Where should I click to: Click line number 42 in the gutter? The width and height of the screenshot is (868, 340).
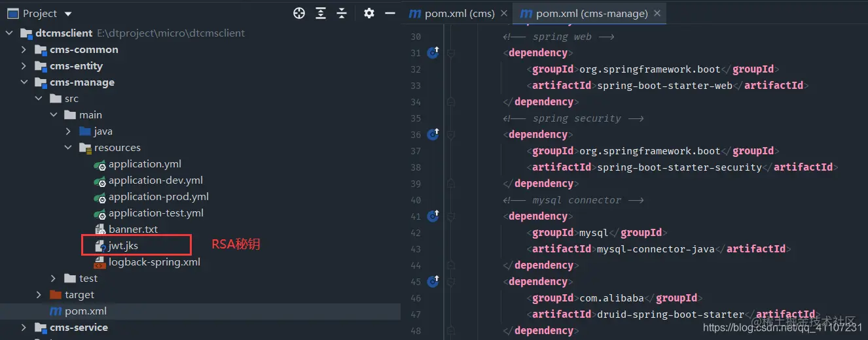[x=416, y=232]
